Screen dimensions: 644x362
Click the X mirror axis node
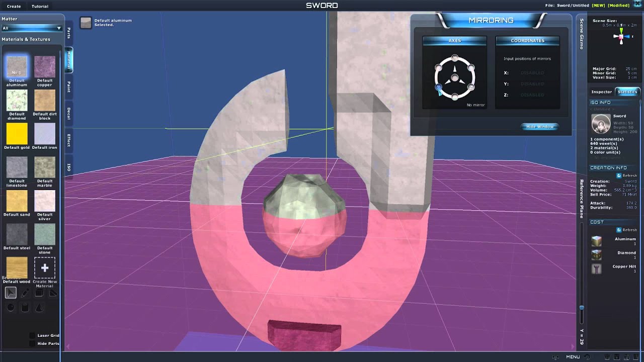(438, 87)
